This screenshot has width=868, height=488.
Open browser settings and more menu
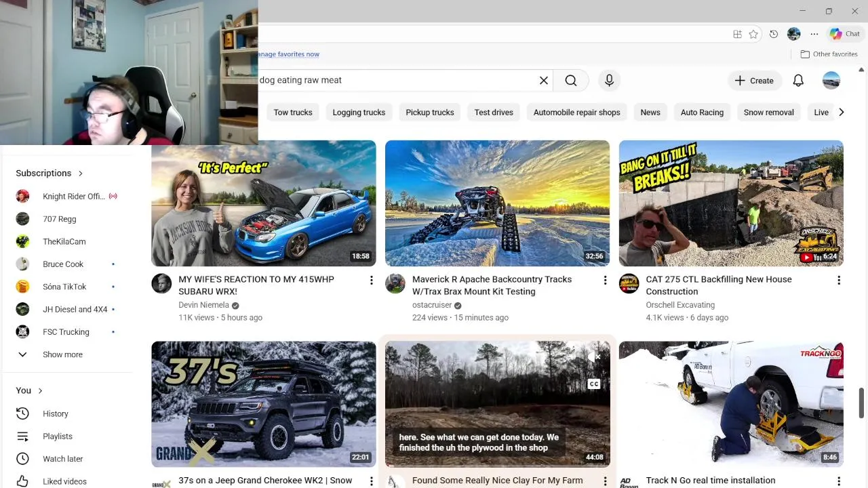(814, 35)
